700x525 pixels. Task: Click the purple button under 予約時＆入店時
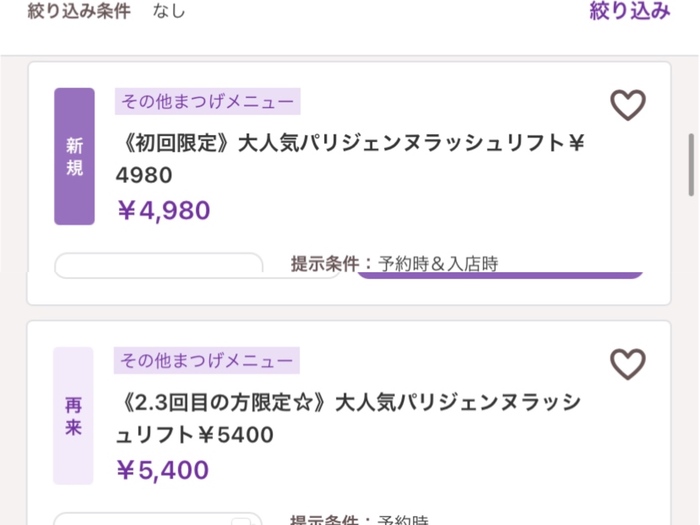[500, 275]
